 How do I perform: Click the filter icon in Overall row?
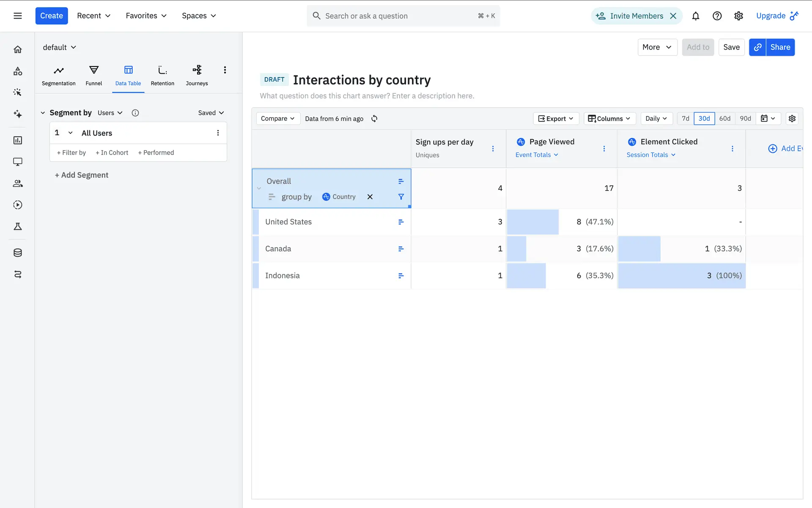(401, 197)
